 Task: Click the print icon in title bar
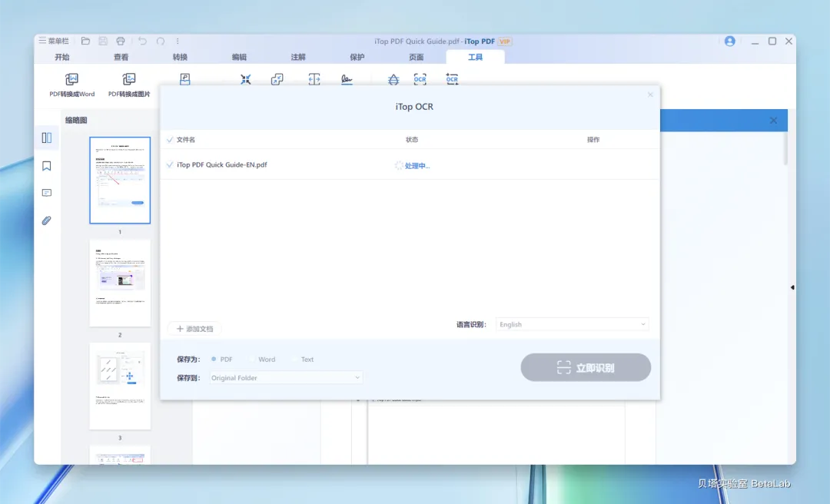[121, 41]
